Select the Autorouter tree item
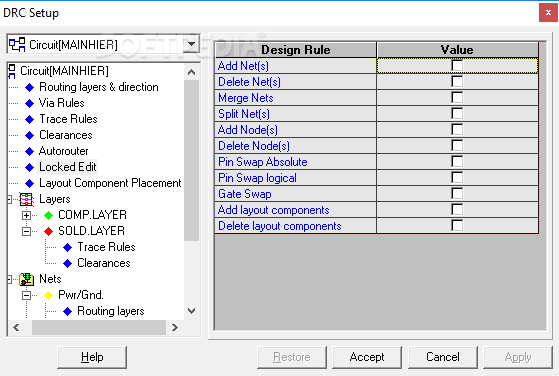 click(x=63, y=151)
